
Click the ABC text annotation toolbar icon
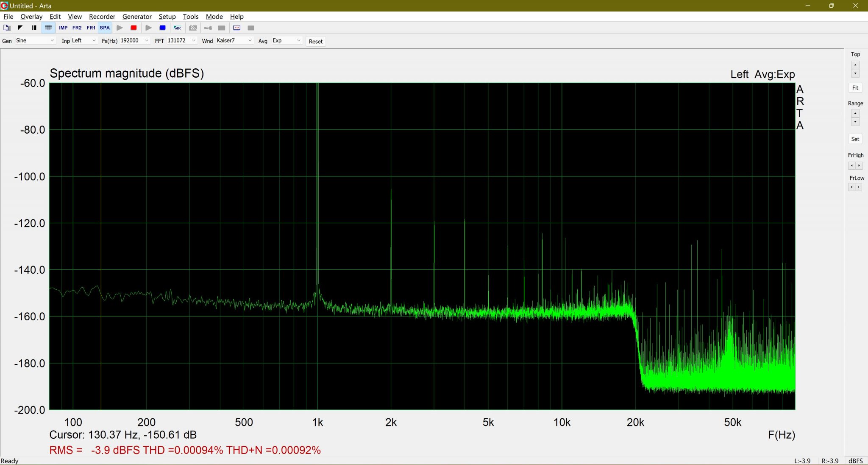[x=178, y=28]
